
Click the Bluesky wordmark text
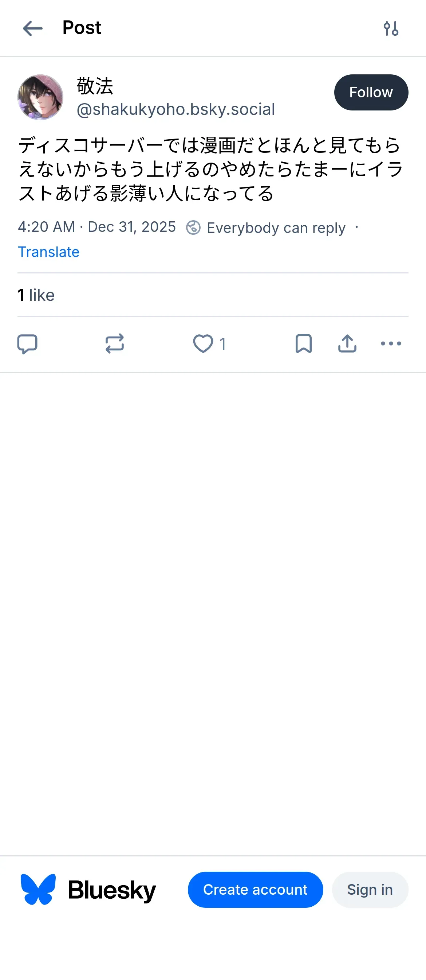(112, 890)
